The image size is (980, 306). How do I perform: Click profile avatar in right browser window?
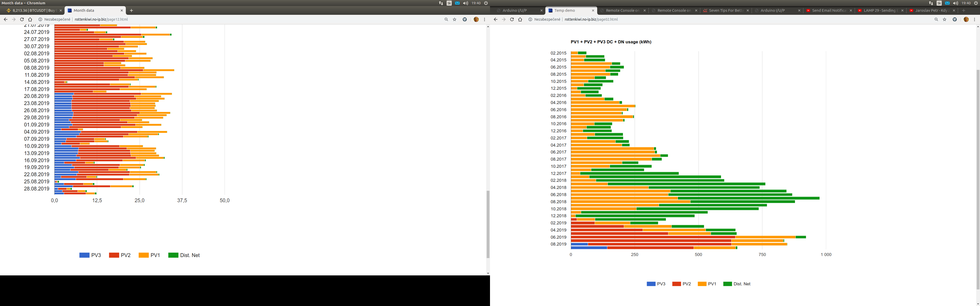coord(966,19)
